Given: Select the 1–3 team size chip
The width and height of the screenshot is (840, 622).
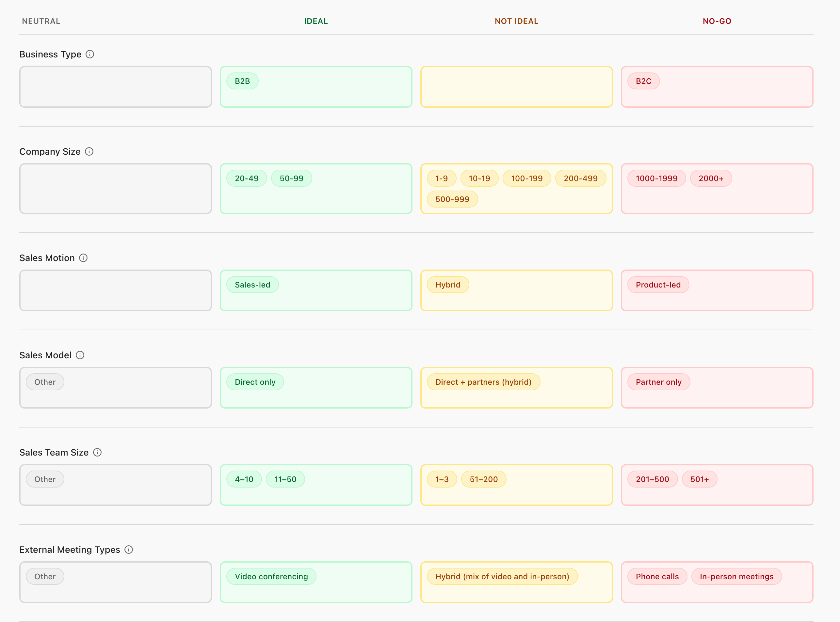Looking at the screenshot, I should (x=442, y=479).
